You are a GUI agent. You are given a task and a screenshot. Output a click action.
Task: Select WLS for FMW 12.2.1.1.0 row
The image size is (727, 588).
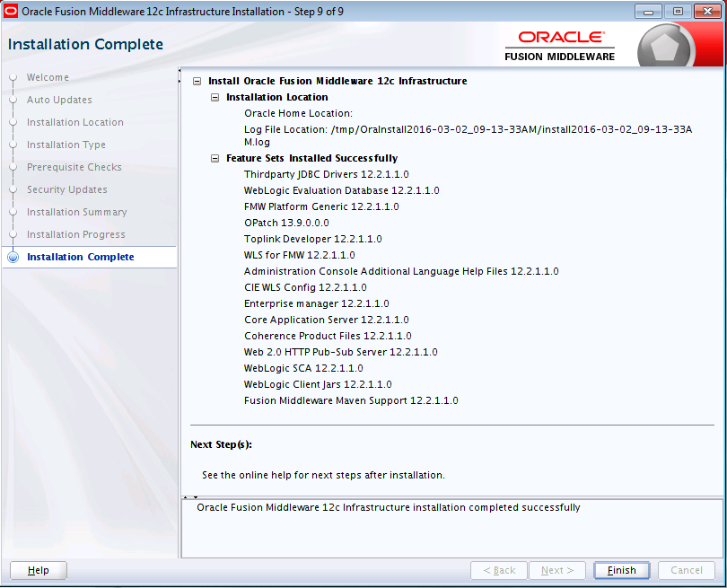pyautogui.click(x=300, y=256)
